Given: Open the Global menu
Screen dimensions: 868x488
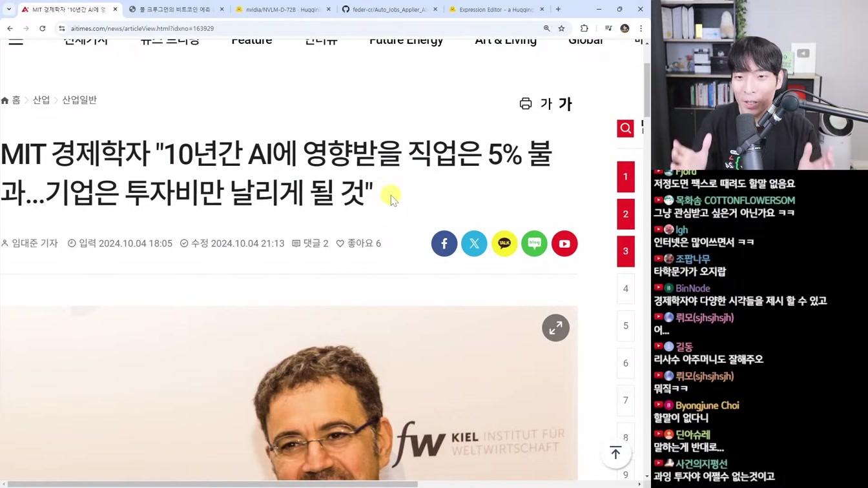Looking at the screenshot, I should (586, 41).
